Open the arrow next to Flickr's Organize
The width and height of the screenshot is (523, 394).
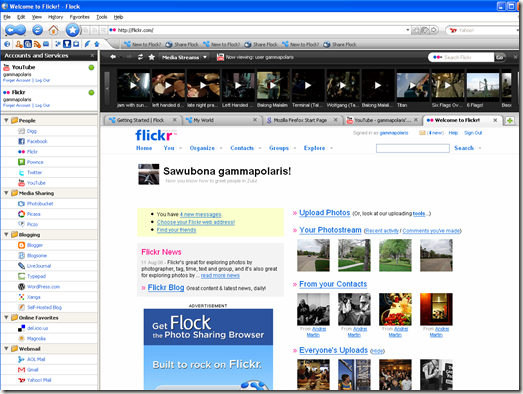point(221,148)
